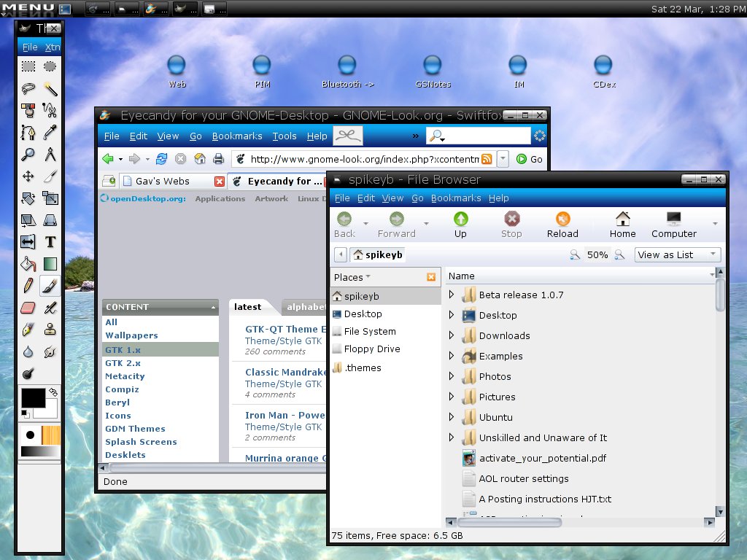Select activate_your_potential.pdf file

pyautogui.click(x=543, y=458)
